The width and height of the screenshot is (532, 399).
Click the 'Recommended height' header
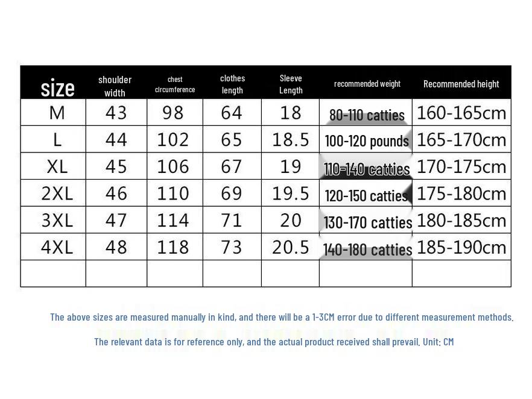pos(461,84)
